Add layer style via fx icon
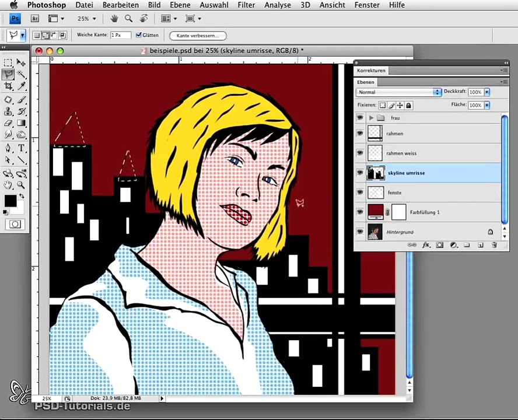Image resolution: width=518 pixels, height=420 pixels. pos(426,245)
